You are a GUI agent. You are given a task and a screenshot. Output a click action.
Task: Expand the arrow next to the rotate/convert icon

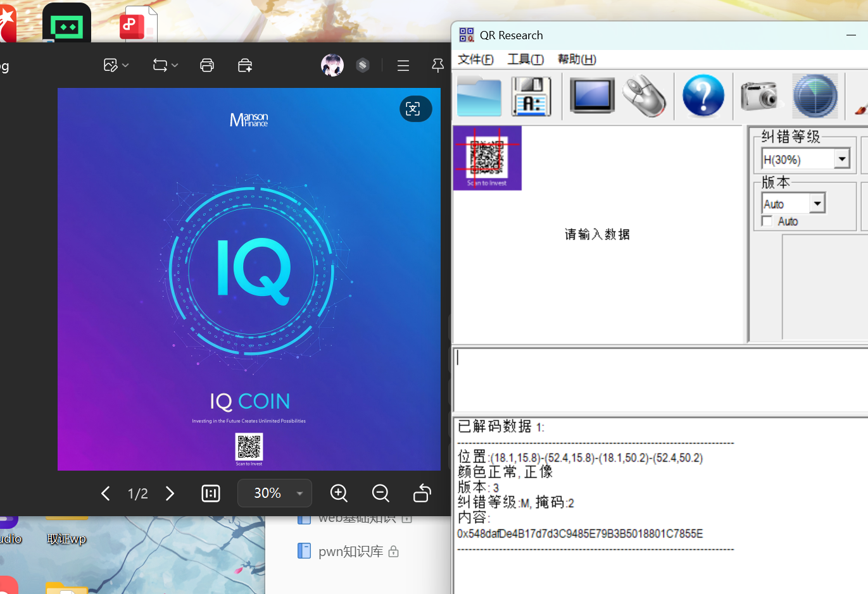[175, 65]
